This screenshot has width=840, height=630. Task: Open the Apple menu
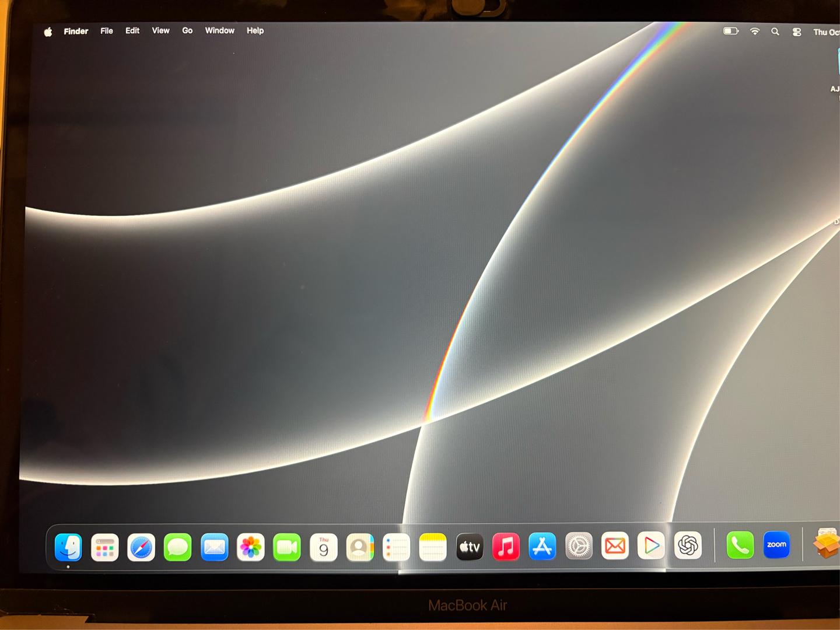click(48, 32)
